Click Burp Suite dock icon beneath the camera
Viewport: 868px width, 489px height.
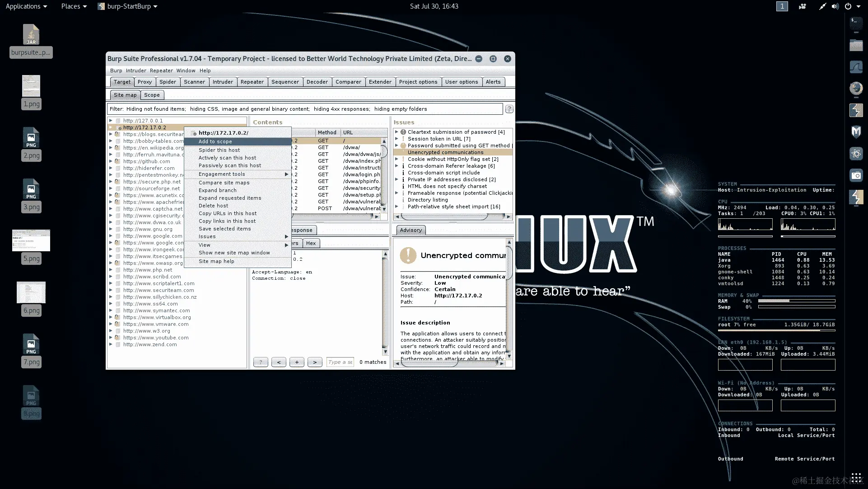856,197
